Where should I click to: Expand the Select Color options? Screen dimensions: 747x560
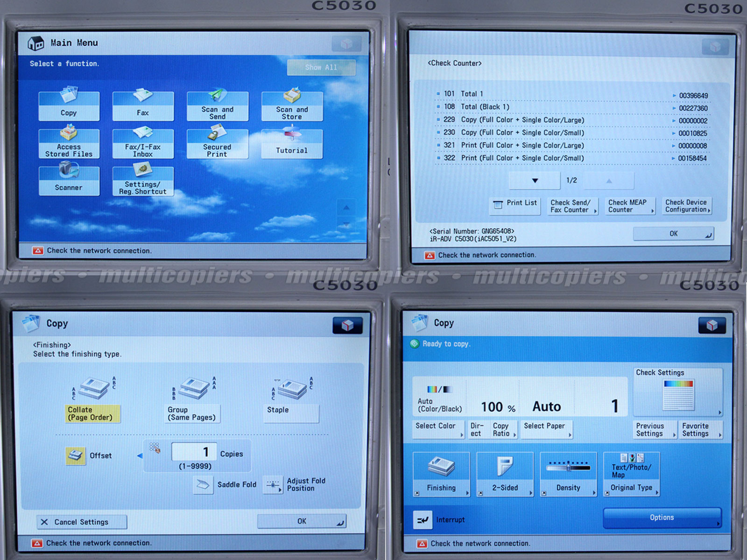438,429
